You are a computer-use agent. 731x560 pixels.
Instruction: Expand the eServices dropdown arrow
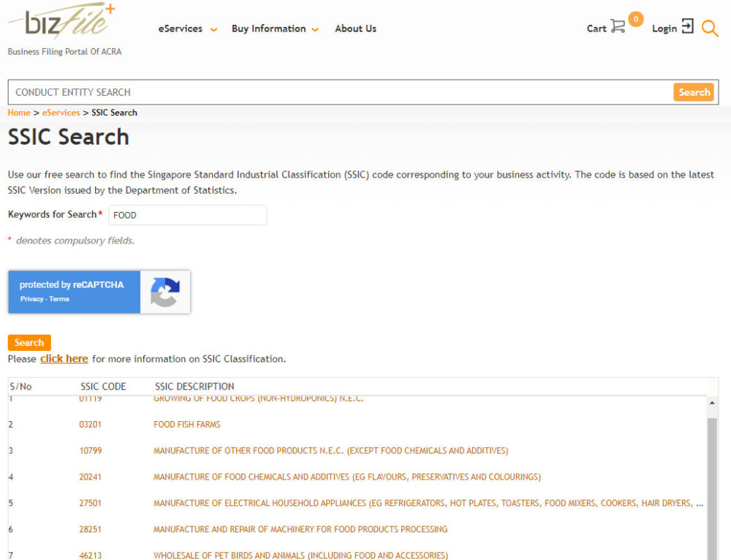coord(213,30)
